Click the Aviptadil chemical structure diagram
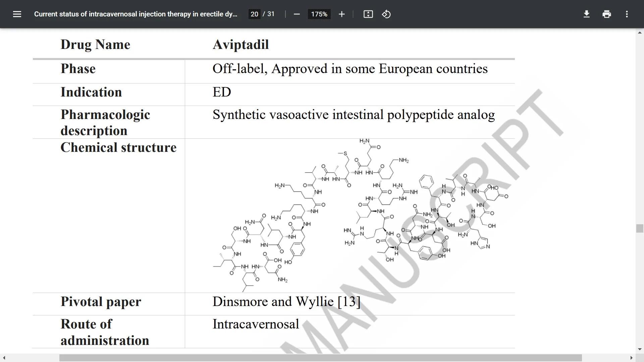Viewport: 644px width, 362px height. pos(361,215)
